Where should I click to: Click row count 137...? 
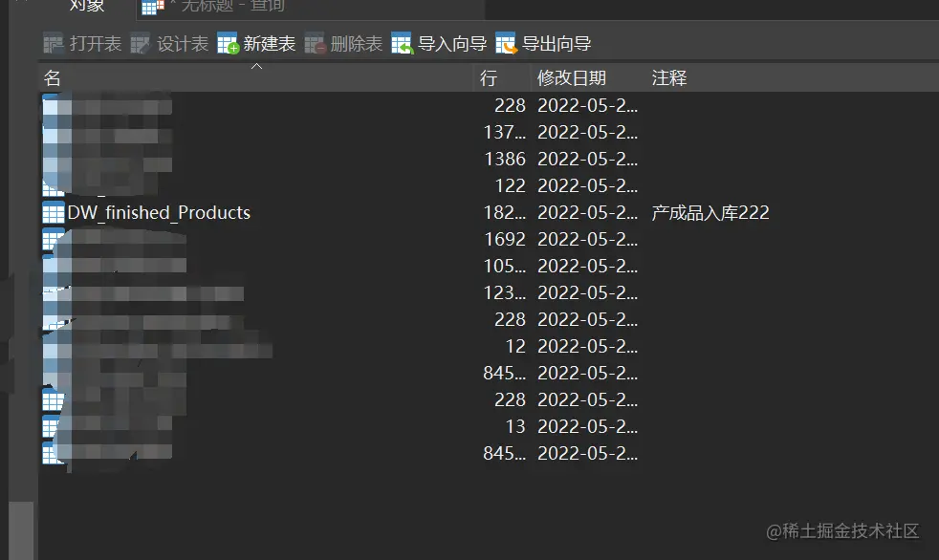click(504, 132)
